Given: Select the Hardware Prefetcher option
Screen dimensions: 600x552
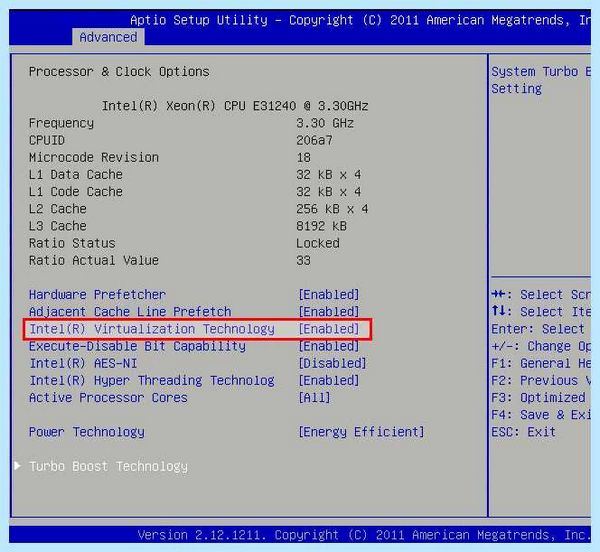Looking at the screenshot, I should [x=97, y=294].
